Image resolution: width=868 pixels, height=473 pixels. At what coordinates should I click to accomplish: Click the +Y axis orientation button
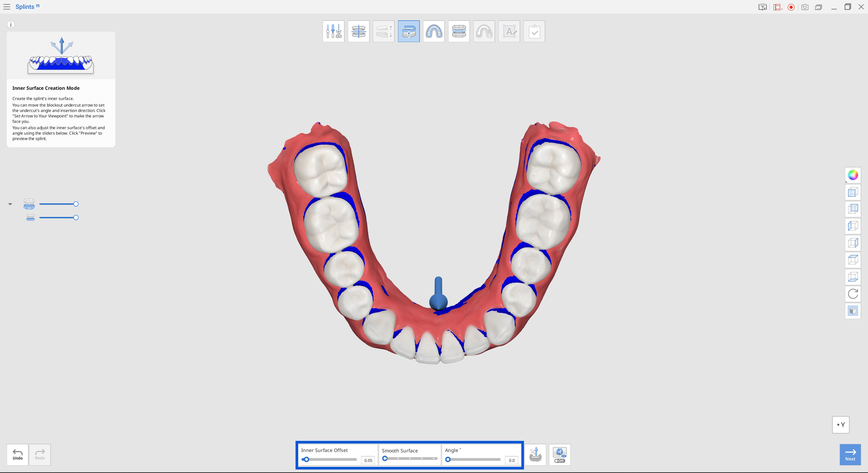click(841, 425)
